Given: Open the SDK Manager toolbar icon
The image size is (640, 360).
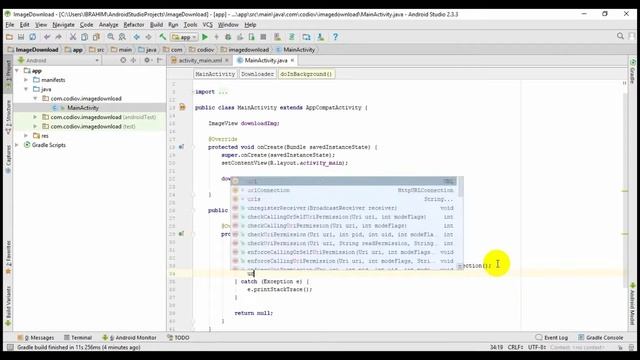Looking at the screenshot, I should pos(320,37).
